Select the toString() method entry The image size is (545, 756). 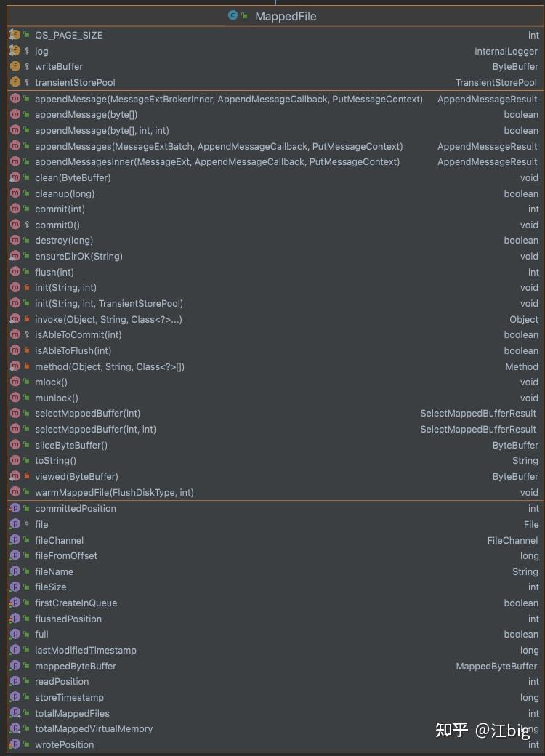click(55, 460)
